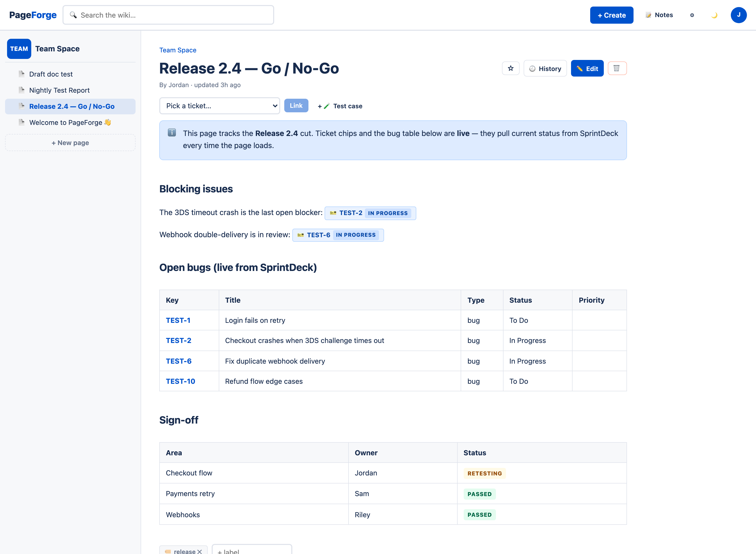The image size is (756, 554).
Task: Open the TEST-6 IN PROGRESS ticket chip
Action: point(338,235)
